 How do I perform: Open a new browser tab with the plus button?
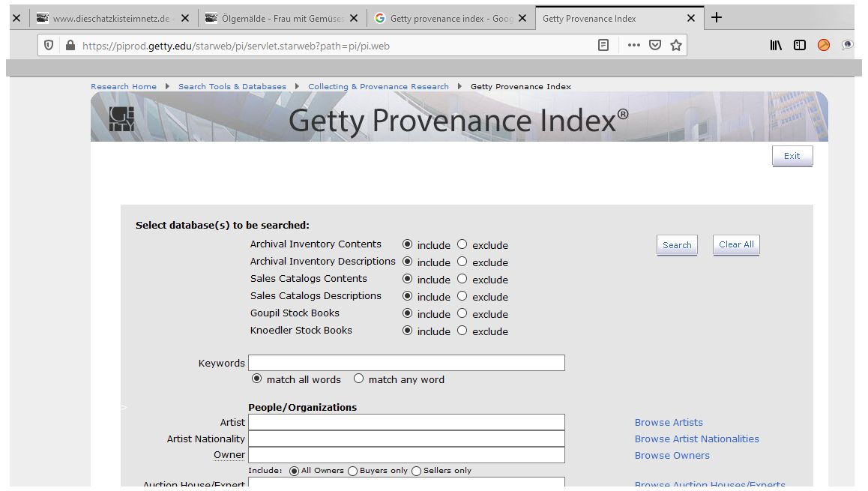tap(716, 17)
